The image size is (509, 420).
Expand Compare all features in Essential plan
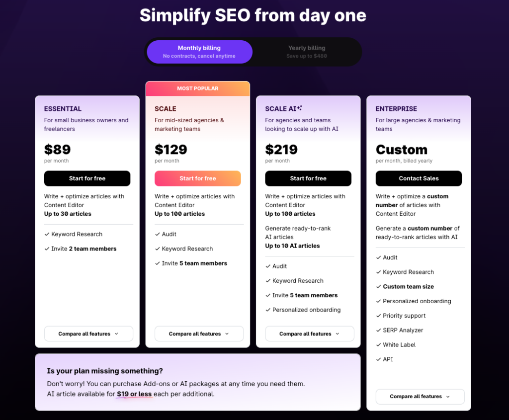click(x=88, y=334)
